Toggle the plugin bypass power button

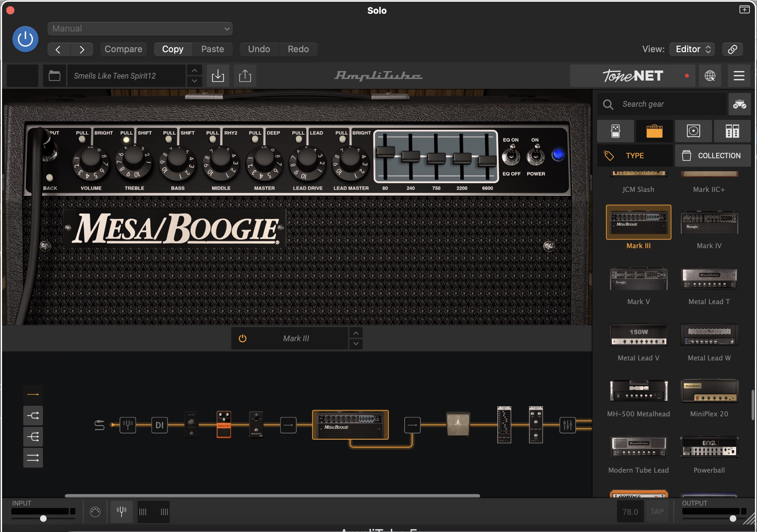point(25,39)
